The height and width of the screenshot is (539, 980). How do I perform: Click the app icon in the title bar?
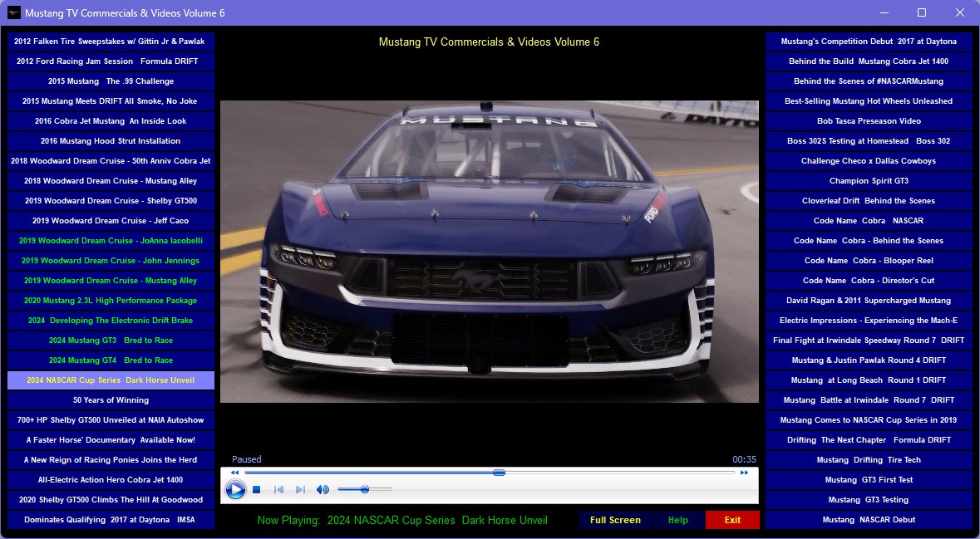[14, 12]
